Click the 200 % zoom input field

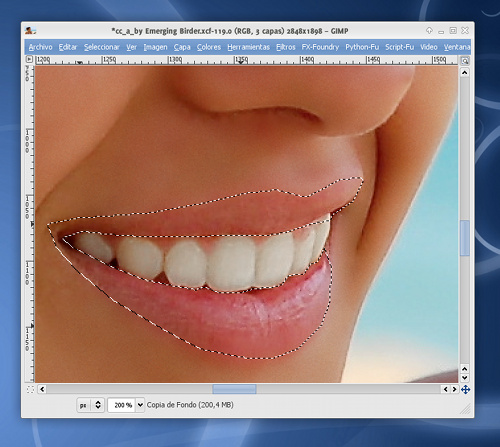pos(122,405)
